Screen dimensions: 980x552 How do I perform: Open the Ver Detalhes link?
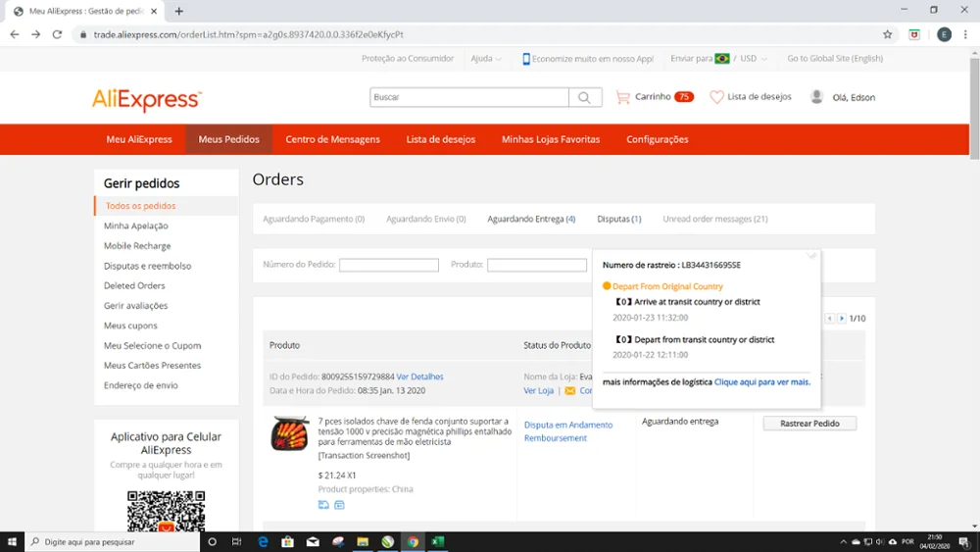[419, 376]
